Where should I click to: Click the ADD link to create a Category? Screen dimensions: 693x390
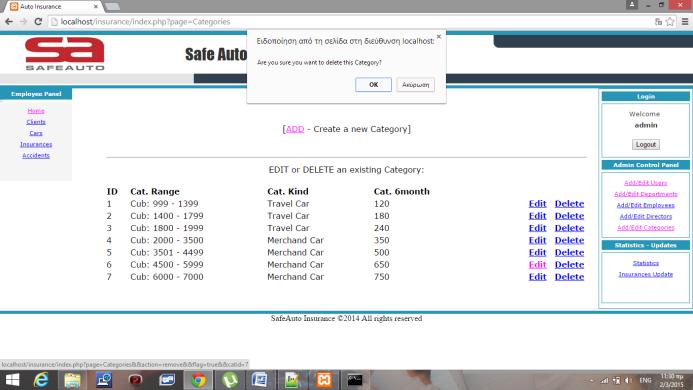tap(295, 129)
